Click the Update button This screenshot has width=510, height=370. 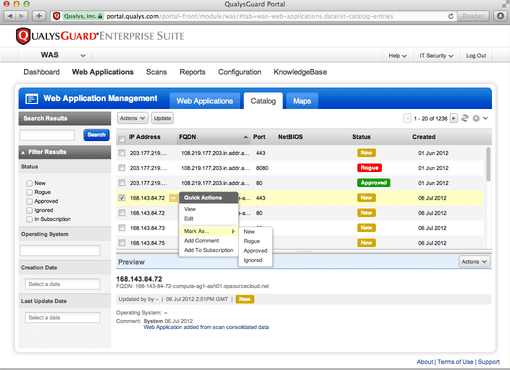click(162, 118)
